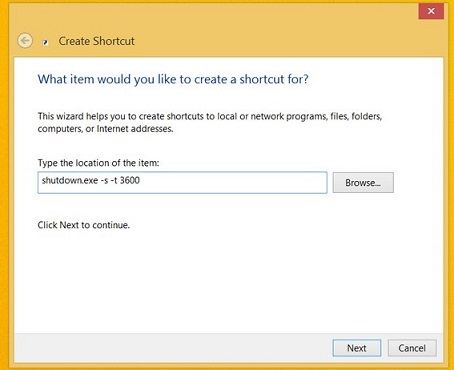Close the Create Shortcut dialog
Viewport: 454px width, 370px height.
431,11
